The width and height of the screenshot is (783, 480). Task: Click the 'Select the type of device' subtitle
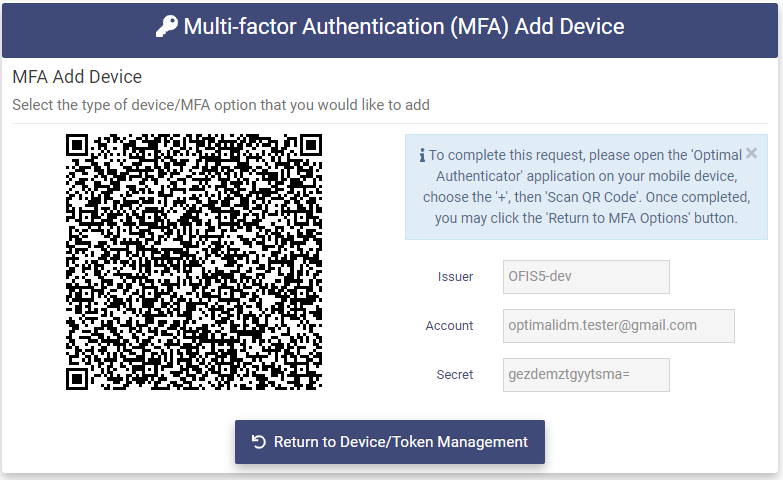point(221,104)
